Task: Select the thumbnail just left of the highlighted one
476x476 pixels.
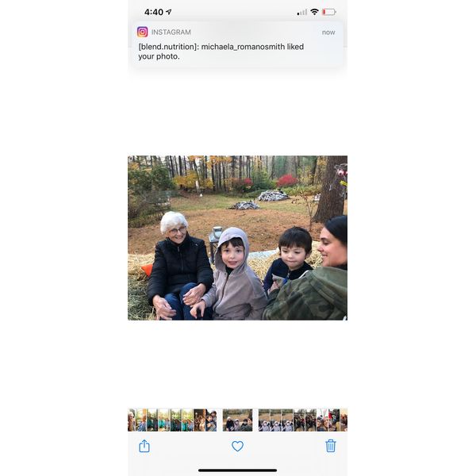Action: point(211,420)
